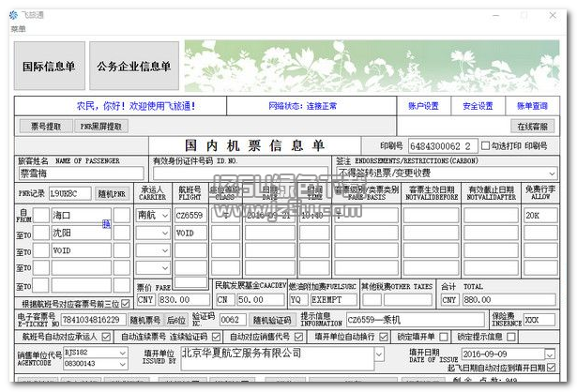Click the CNY fare currency field

145,300
